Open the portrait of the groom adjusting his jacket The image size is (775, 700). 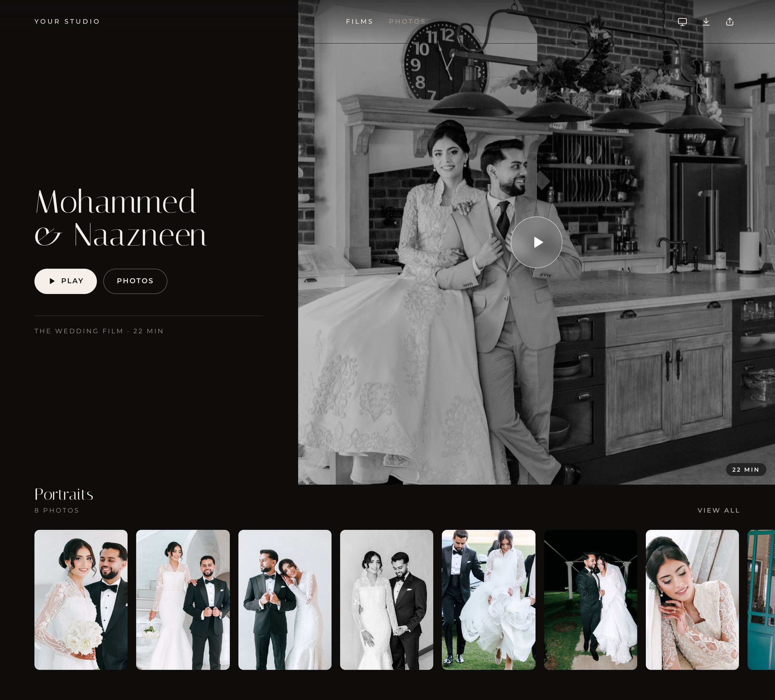[284, 600]
